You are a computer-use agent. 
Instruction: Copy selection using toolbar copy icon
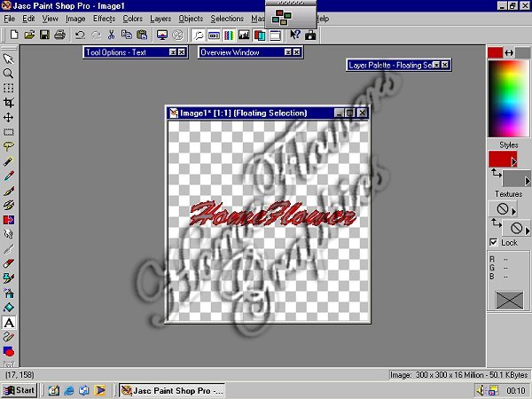click(127, 35)
